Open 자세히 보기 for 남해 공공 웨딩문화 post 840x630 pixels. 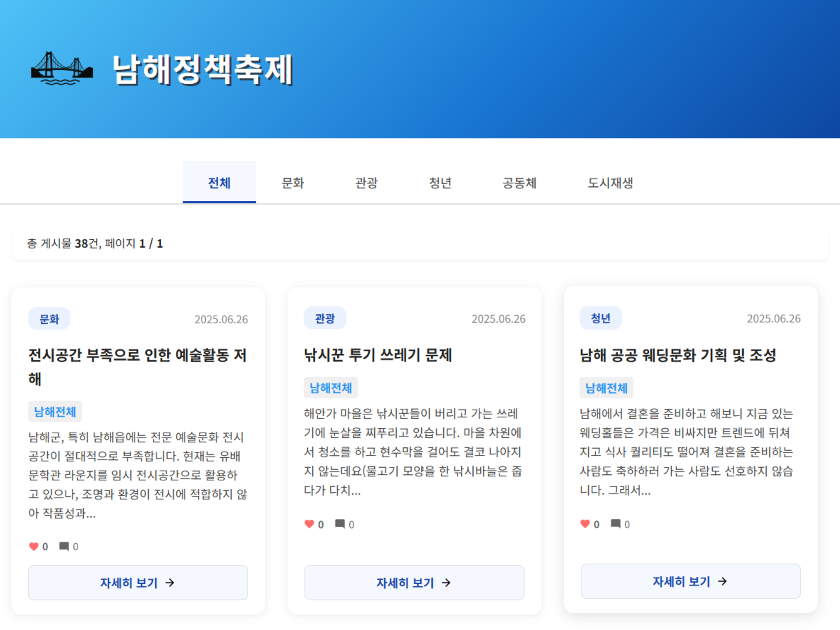coord(690,581)
